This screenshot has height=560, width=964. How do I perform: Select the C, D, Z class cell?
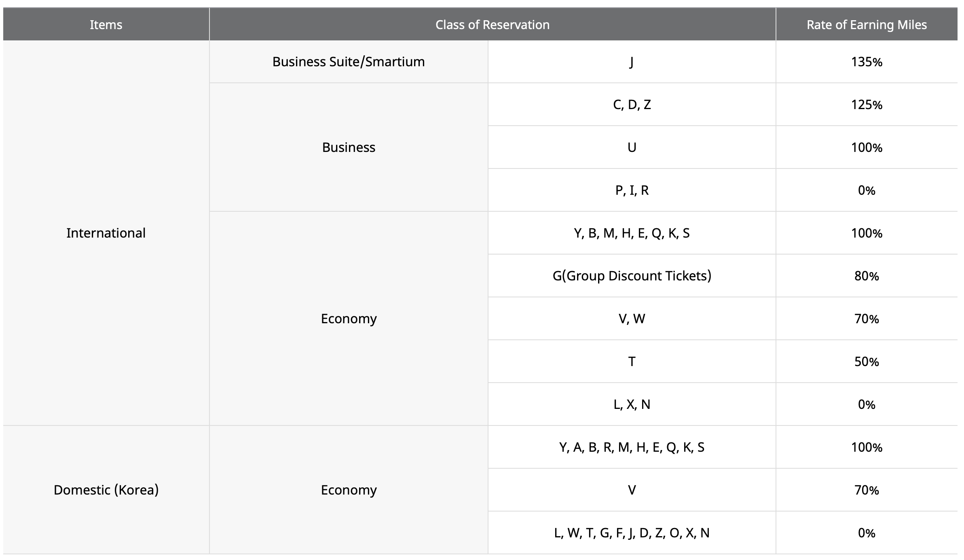tap(632, 105)
